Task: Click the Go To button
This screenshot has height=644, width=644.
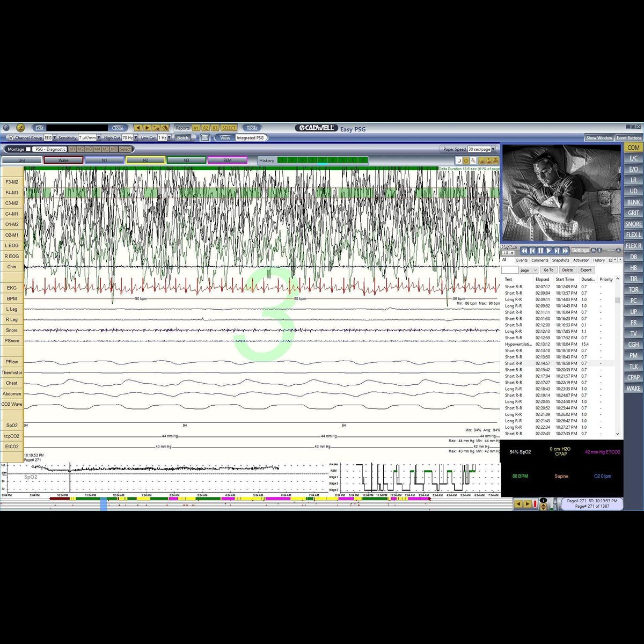Action: point(548,269)
